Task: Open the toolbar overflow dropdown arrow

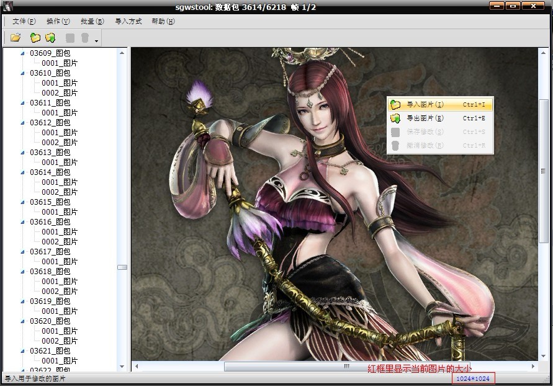Action: (x=96, y=41)
